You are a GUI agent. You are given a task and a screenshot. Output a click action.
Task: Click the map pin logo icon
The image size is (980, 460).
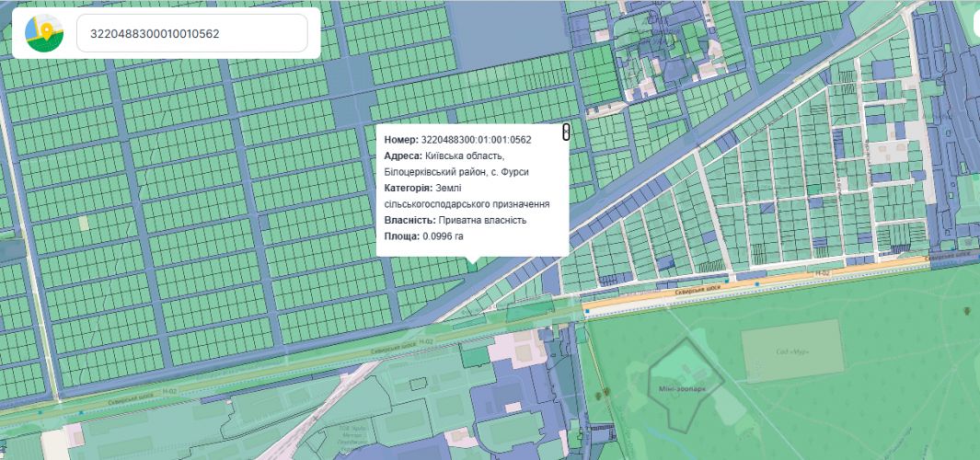[44, 33]
